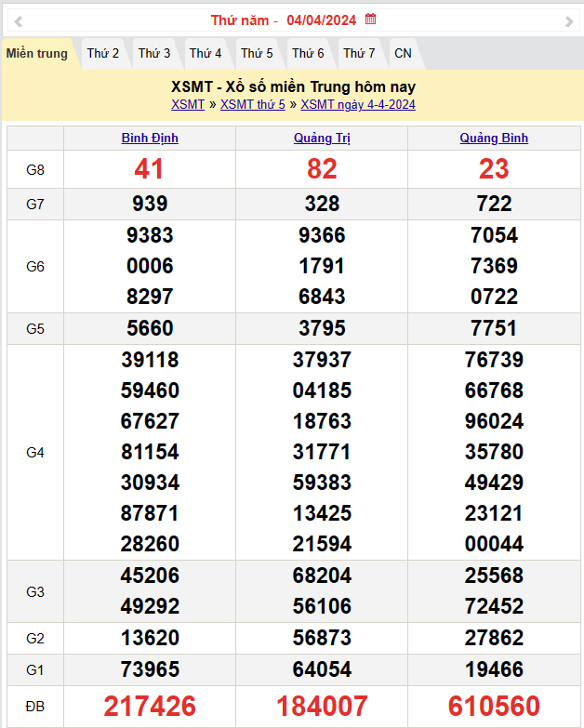The height and width of the screenshot is (728, 584).
Task: Go to next day with right arrow
Action: click(569, 20)
